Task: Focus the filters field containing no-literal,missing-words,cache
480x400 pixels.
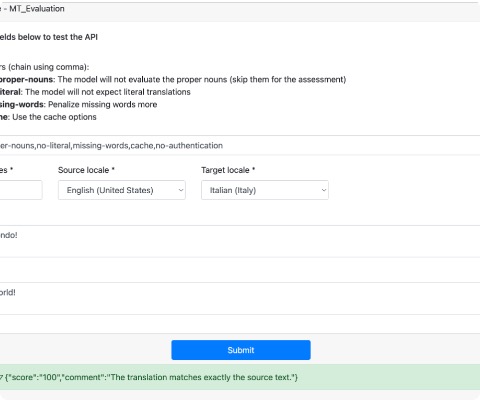Action: pyautogui.click(x=240, y=145)
